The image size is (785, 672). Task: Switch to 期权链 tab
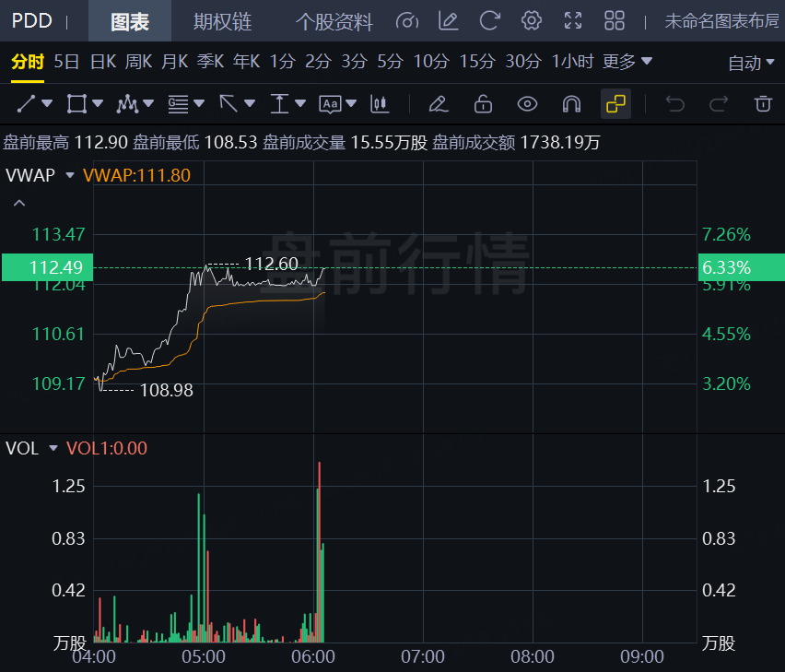pyautogui.click(x=222, y=21)
